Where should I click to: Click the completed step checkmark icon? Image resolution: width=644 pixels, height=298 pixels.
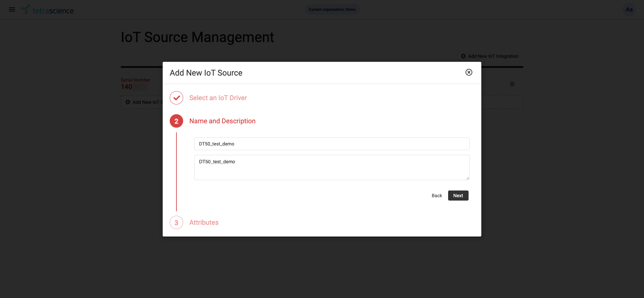click(176, 98)
